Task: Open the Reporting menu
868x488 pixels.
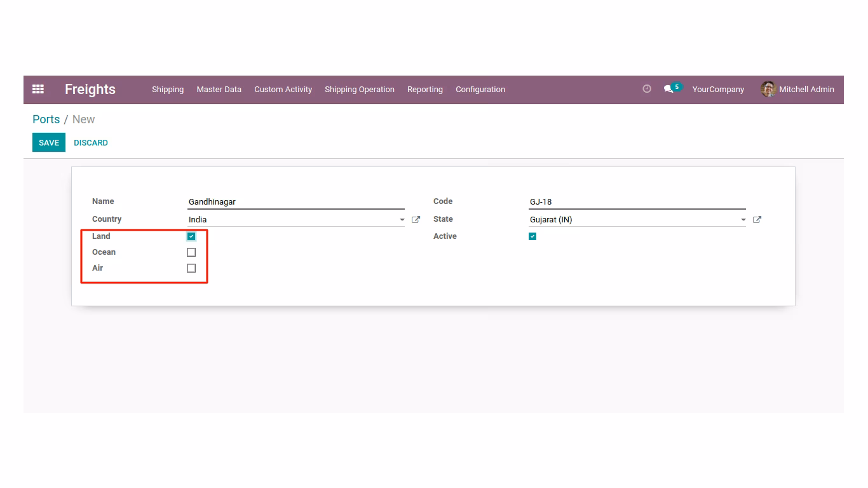Action: (x=425, y=90)
